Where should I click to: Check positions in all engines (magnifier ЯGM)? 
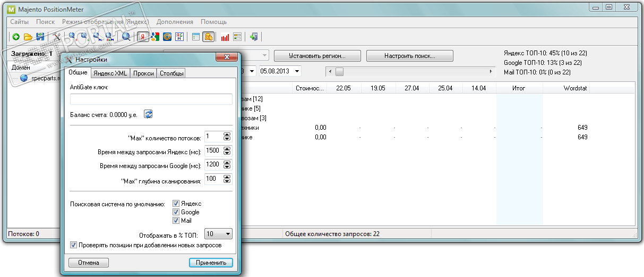(x=110, y=37)
